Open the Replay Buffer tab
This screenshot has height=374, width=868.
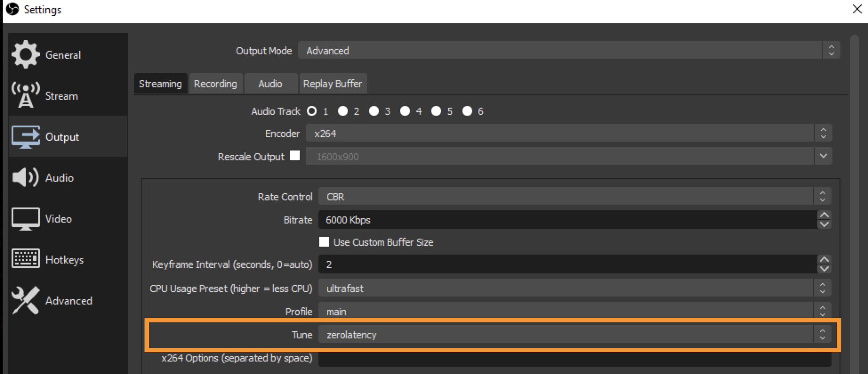(x=332, y=84)
